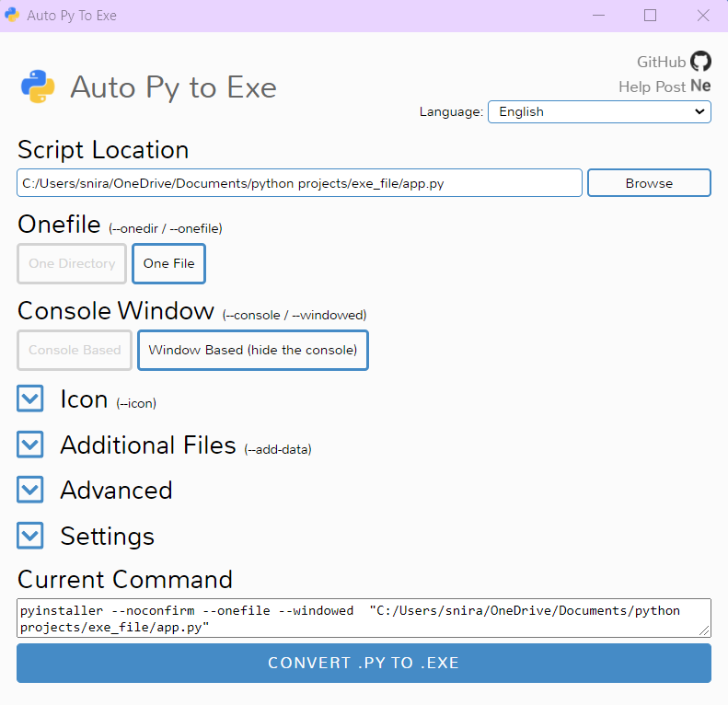
Task: Click the Icon section heading text
Action: 84,399
